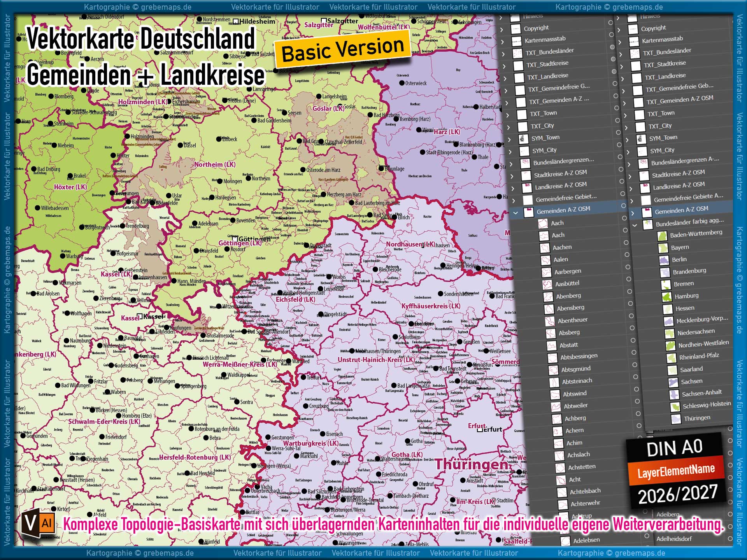Click the Nordrhein-Westfalen sublayer thumbnail
This screenshot has height=560, width=747.
click(x=670, y=345)
